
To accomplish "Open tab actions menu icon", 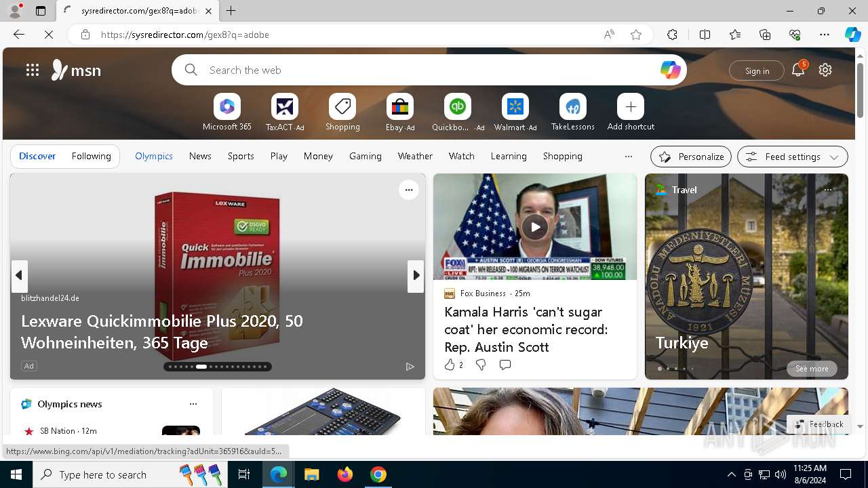I will pyautogui.click(x=41, y=11).
